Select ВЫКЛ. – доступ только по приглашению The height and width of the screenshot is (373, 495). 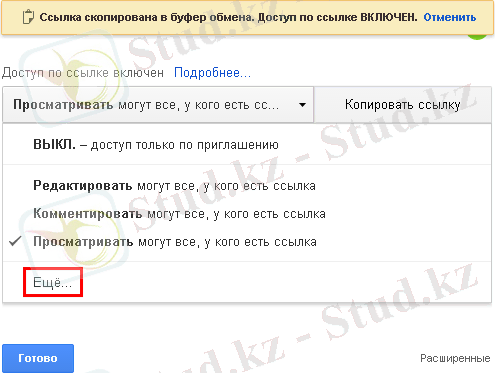247,145
